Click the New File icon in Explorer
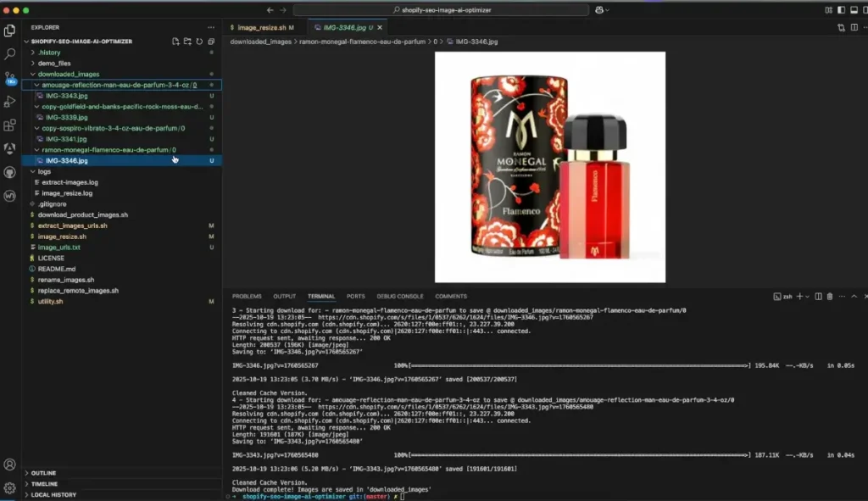Screen dimensions: 868x501 coord(175,41)
